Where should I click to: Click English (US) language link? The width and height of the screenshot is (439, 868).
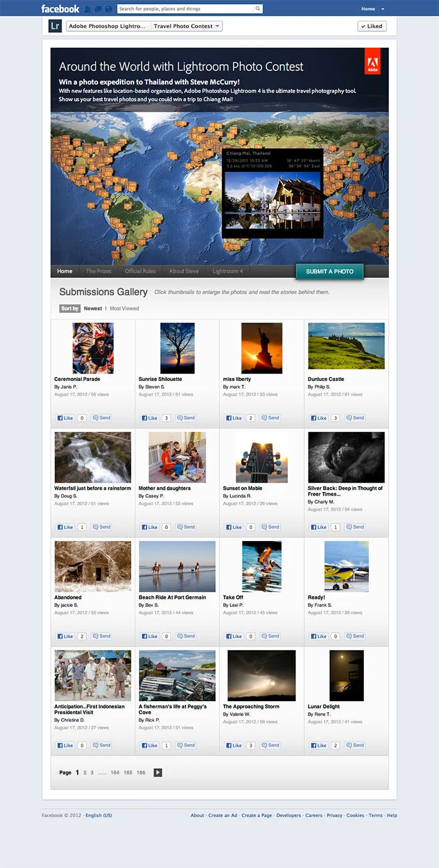pyautogui.click(x=99, y=815)
